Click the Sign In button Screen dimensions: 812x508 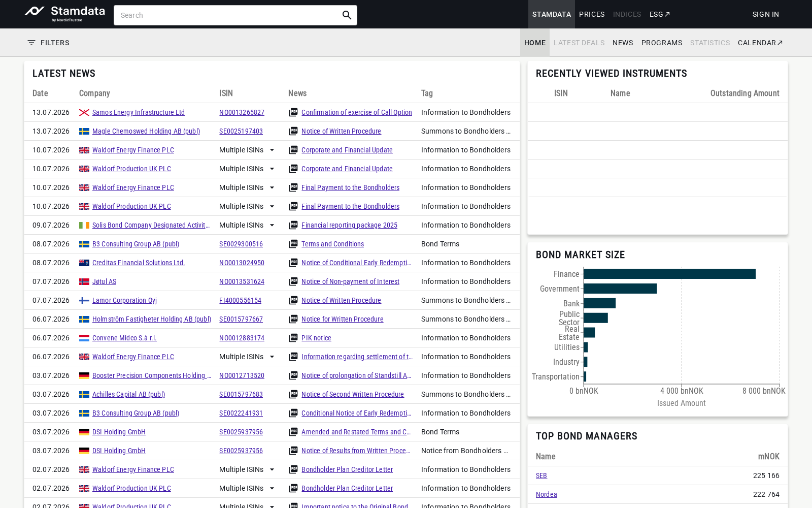point(766,14)
